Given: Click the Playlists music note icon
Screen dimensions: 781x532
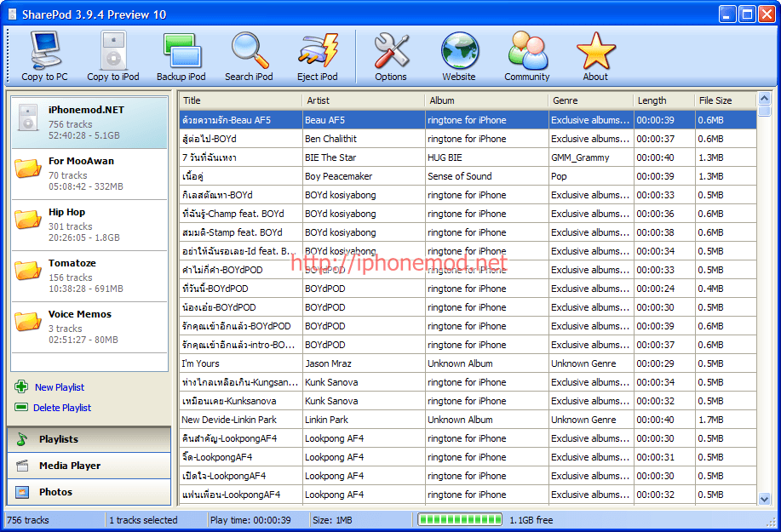Looking at the screenshot, I should 21,439.
